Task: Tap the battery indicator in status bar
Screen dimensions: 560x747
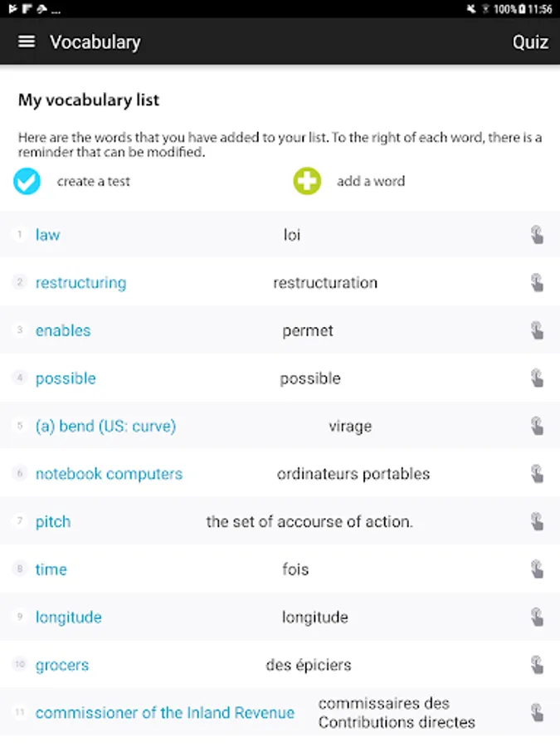Action: pos(520,9)
